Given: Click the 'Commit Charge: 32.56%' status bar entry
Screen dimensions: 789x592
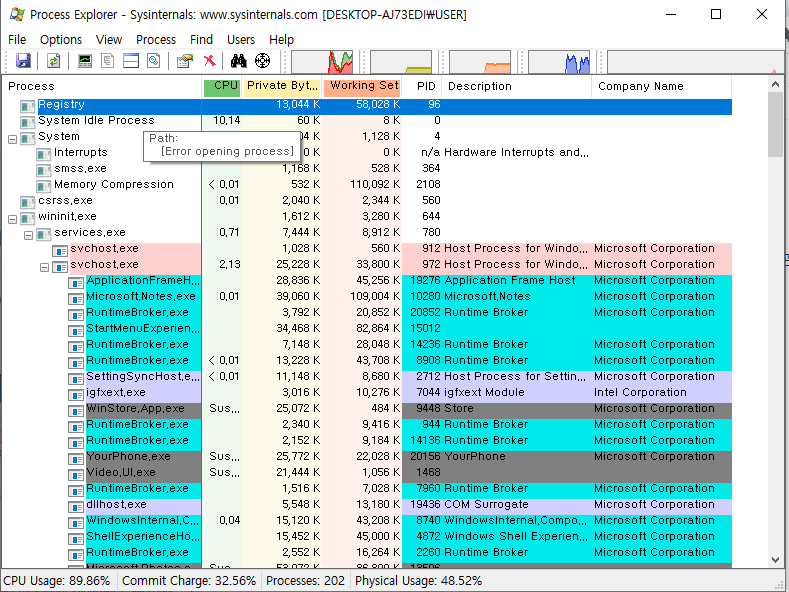Looking at the screenshot, I should 189,581.
